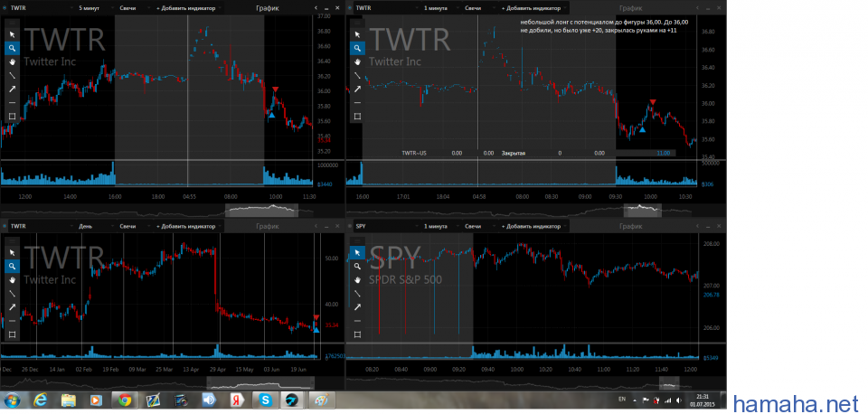Pick the hand pan tool in SPY chart
868x414 pixels.
(357, 280)
